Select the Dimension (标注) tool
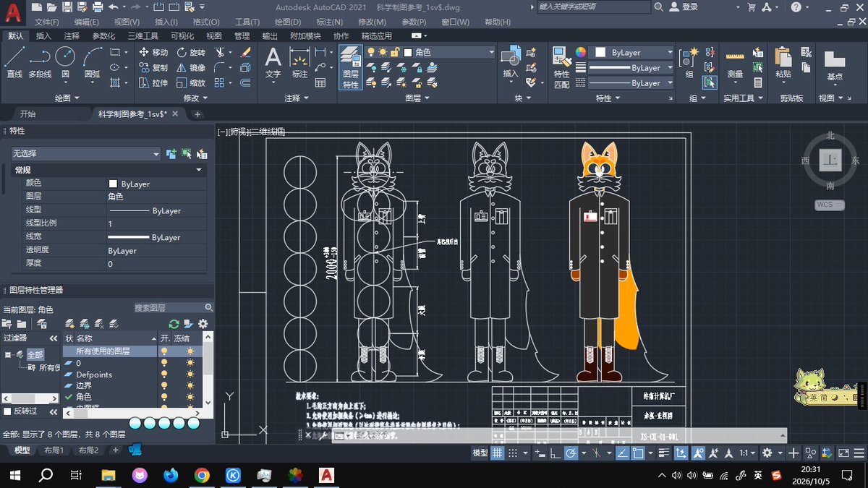Screen dimensions: 868x488 pyautogui.click(x=299, y=63)
